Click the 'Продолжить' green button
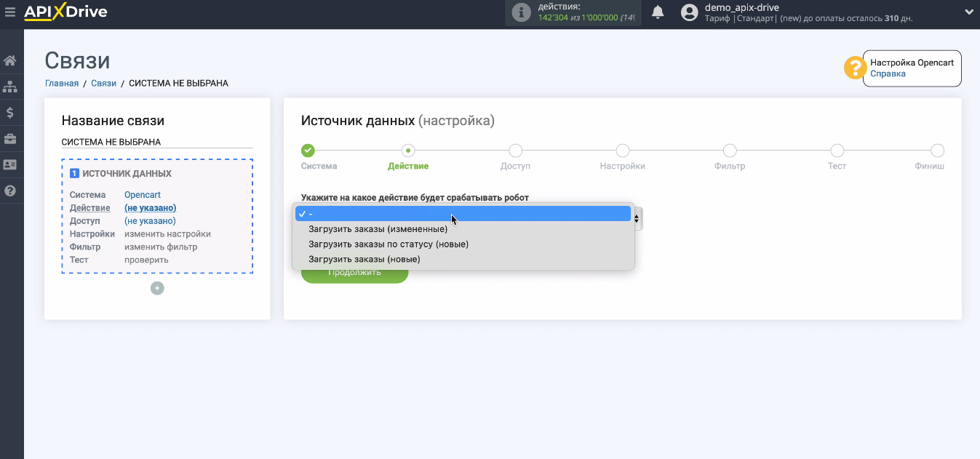The image size is (980, 459). 354,274
